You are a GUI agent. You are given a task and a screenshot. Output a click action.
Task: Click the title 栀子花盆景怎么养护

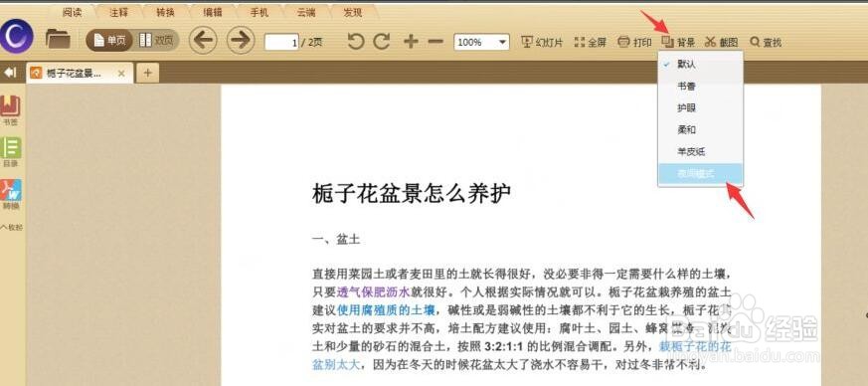412,194
